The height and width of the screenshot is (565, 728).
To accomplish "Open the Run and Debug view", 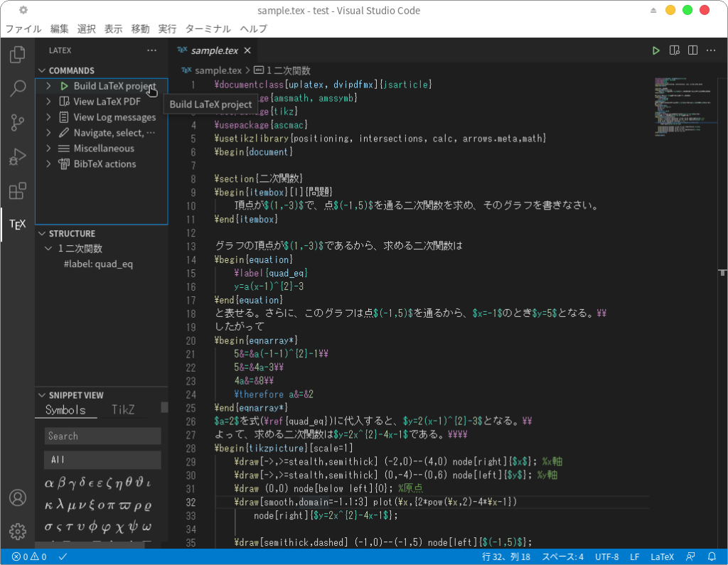I will (x=17, y=156).
